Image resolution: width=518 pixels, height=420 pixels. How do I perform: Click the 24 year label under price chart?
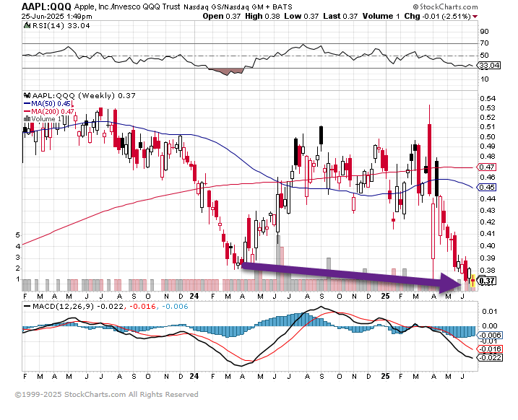pyautogui.click(x=194, y=296)
